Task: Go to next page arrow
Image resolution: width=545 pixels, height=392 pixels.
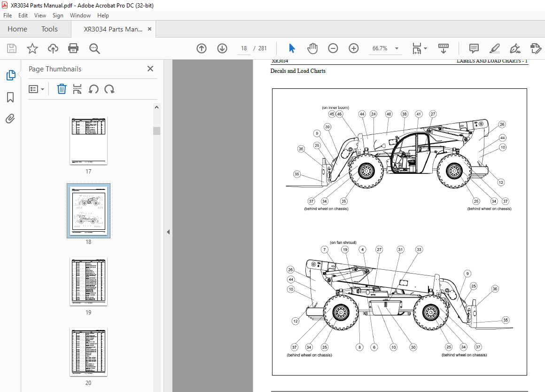Action: pos(222,48)
